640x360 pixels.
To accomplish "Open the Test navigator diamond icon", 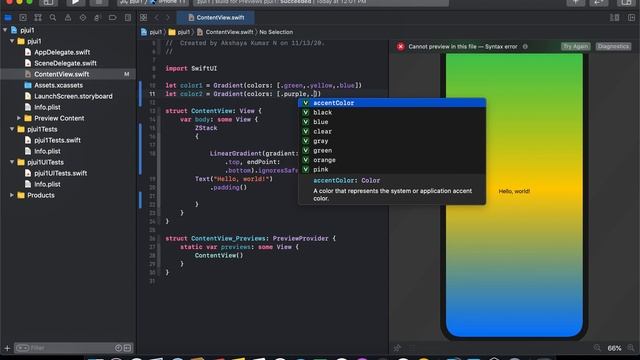I will 83,18.
